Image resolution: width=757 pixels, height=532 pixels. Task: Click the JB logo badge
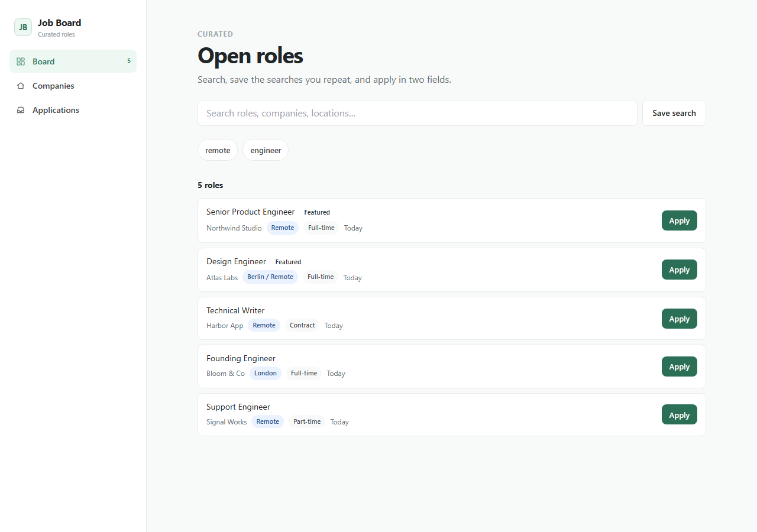click(x=23, y=27)
